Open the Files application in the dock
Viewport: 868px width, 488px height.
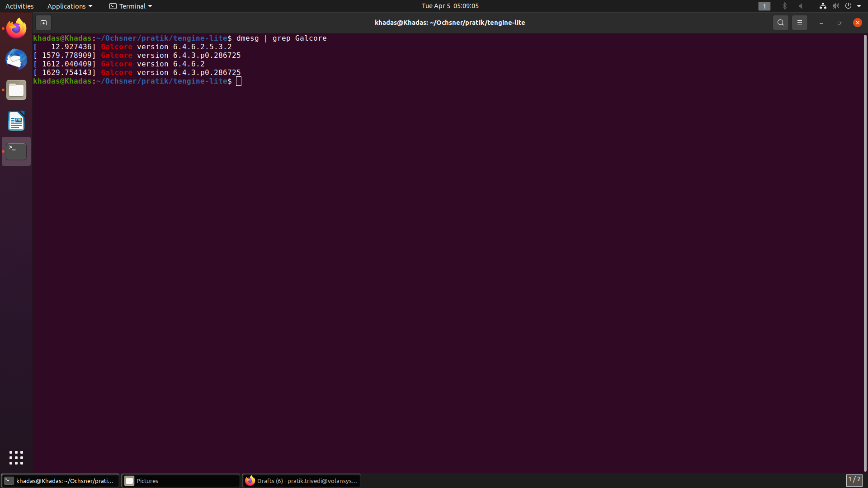tap(16, 90)
